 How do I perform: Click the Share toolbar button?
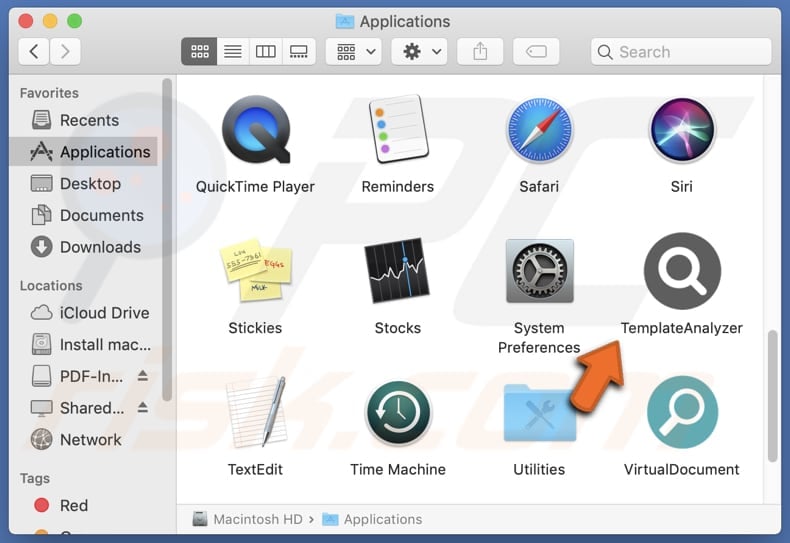(x=480, y=51)
